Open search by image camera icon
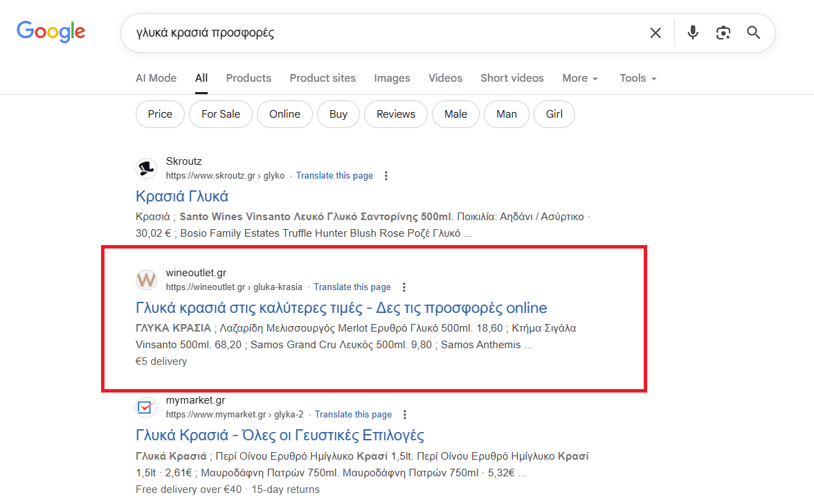 coord(723,33)
